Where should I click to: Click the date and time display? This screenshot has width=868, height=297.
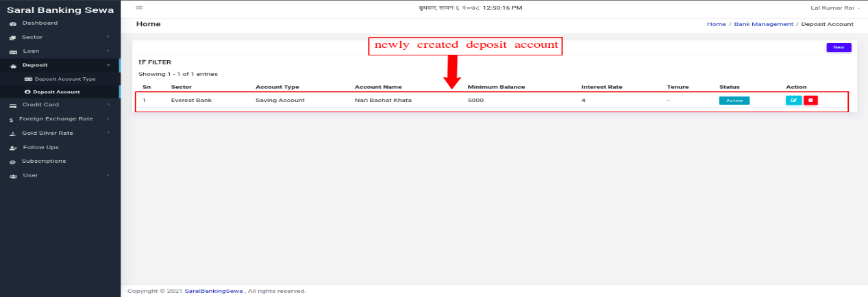pos(470,8)
